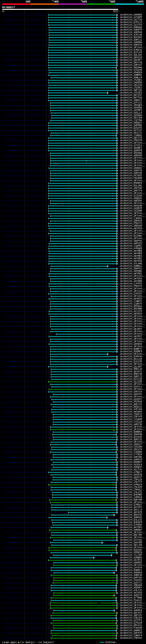Select hit label UniRef100_A7Q298
Viewport: 146px width, 644px height.
click(131, 70)
